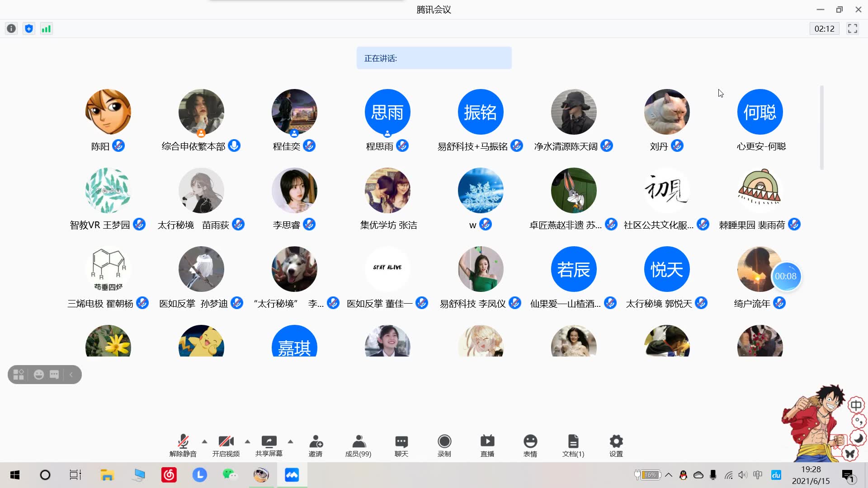Click the 何聪 blue avatar

coord(760,112)
